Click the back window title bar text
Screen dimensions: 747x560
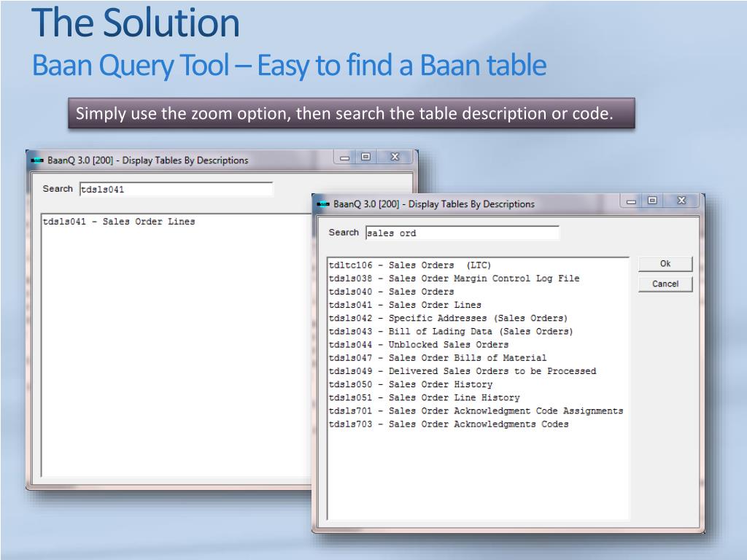pos(147,160)
